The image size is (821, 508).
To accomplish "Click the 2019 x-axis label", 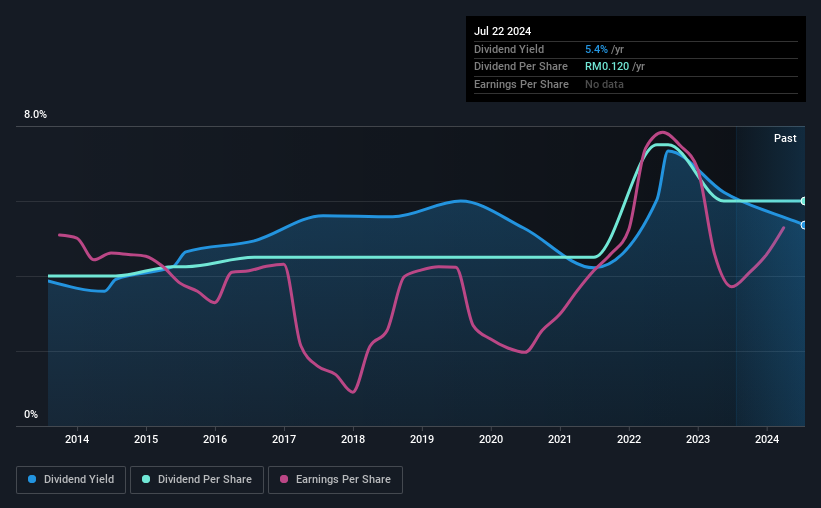I will (422, 439).
